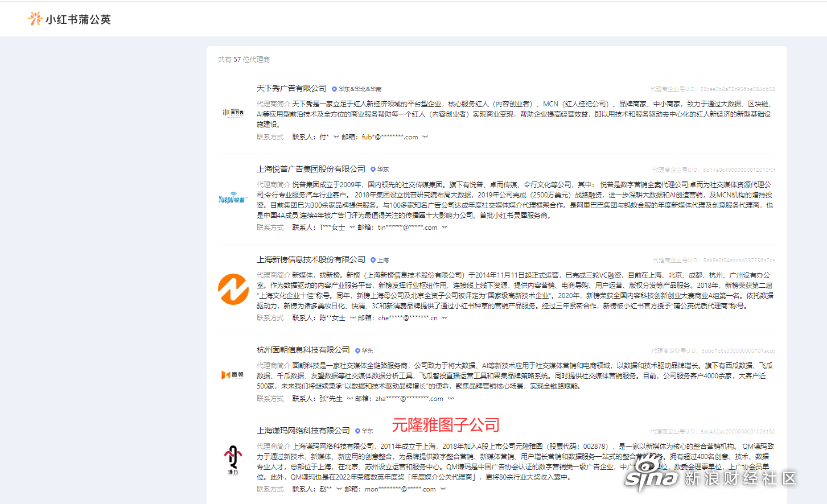Click location pin for 杭州面朝信息科技
The image size is (827, 504).
[357, 351]
